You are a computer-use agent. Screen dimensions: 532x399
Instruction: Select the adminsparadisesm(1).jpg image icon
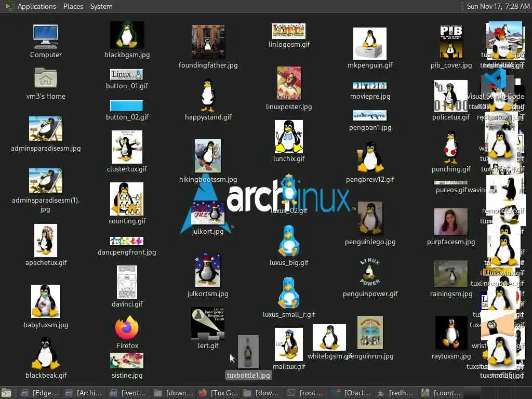tap(46, 181)
